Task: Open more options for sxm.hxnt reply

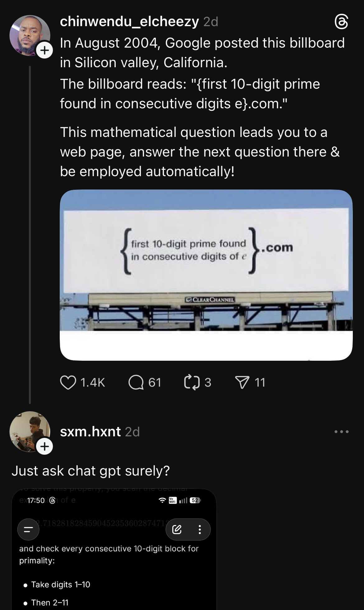Action: point(341,432)
